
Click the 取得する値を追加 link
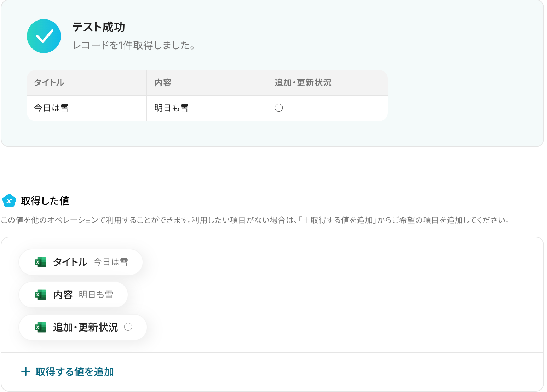(75, 372)
